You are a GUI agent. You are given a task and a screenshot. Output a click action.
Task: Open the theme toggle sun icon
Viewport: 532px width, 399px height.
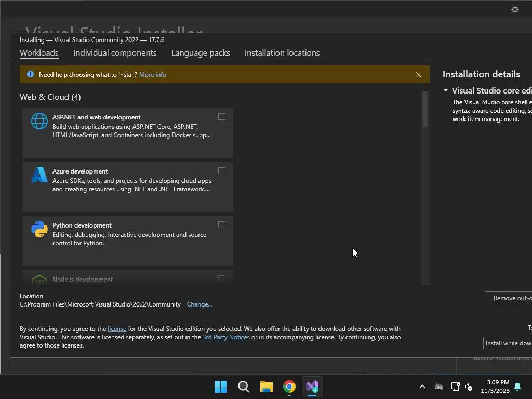[515, 9]
